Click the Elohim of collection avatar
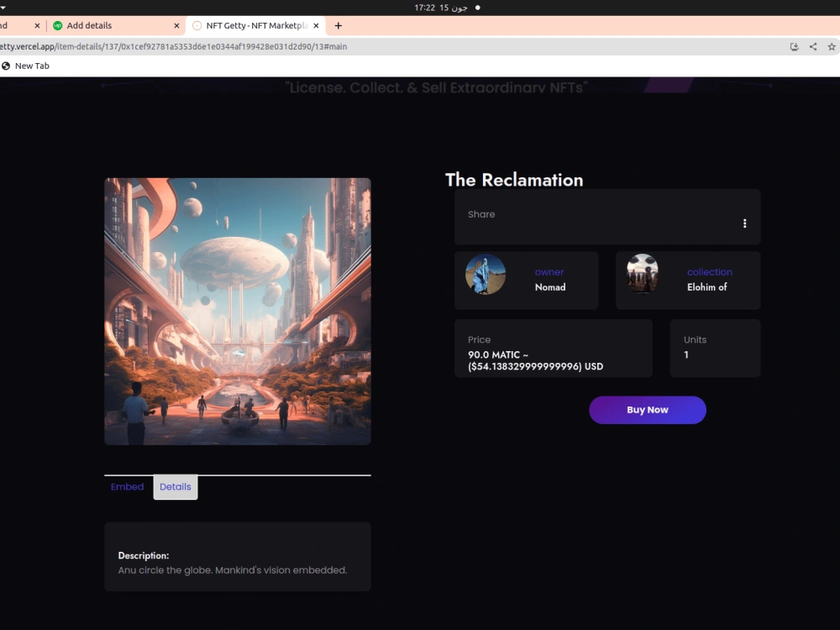The image size is (840, 630). 643,275
